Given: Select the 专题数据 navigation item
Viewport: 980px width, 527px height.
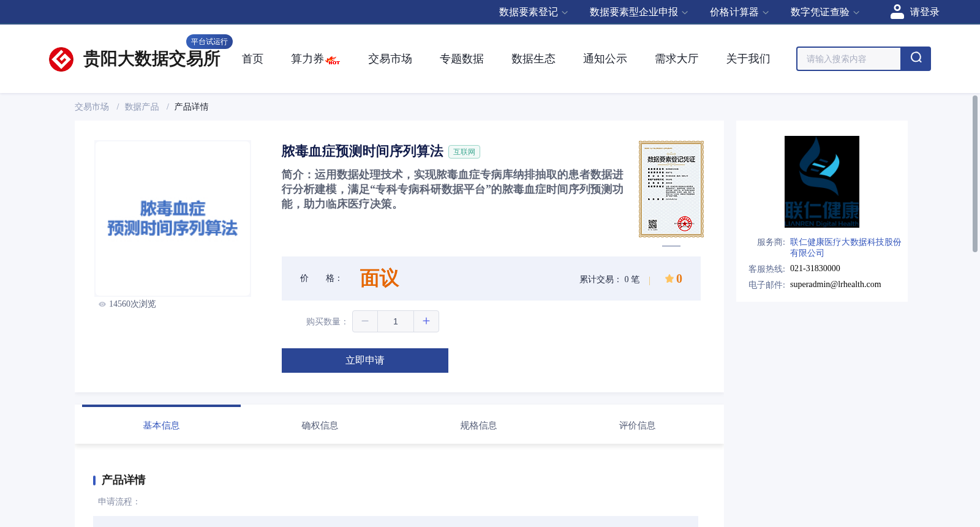Looking at the screenshot, I should point(461,59).
